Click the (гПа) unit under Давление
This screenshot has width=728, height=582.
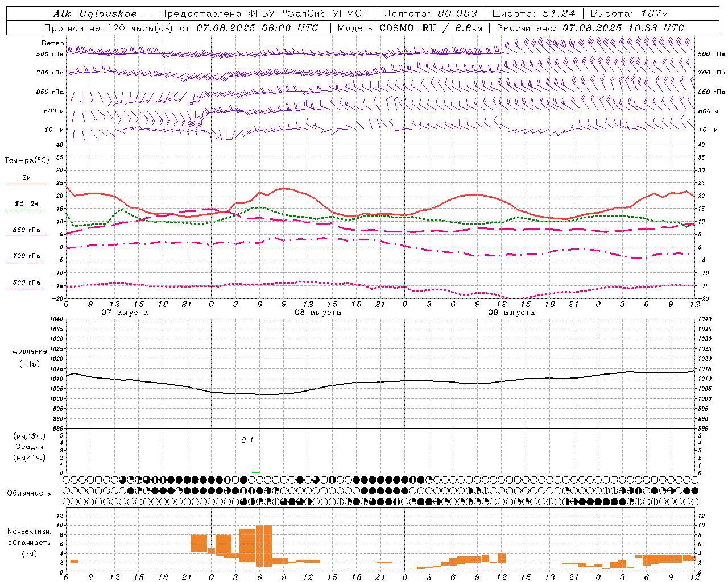(x=30, y=364)
